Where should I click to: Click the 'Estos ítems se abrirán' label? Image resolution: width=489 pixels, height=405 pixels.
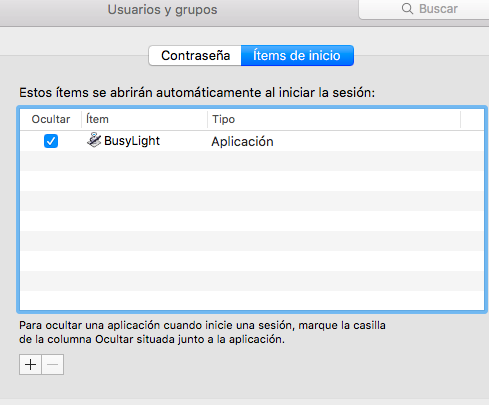197,93
